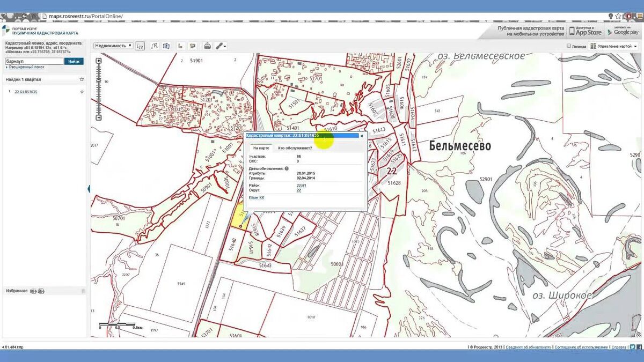Enable the Легенда checkbox
This screenshot has width=644, height=362.
pyautogui.click(x=569, y=46)
